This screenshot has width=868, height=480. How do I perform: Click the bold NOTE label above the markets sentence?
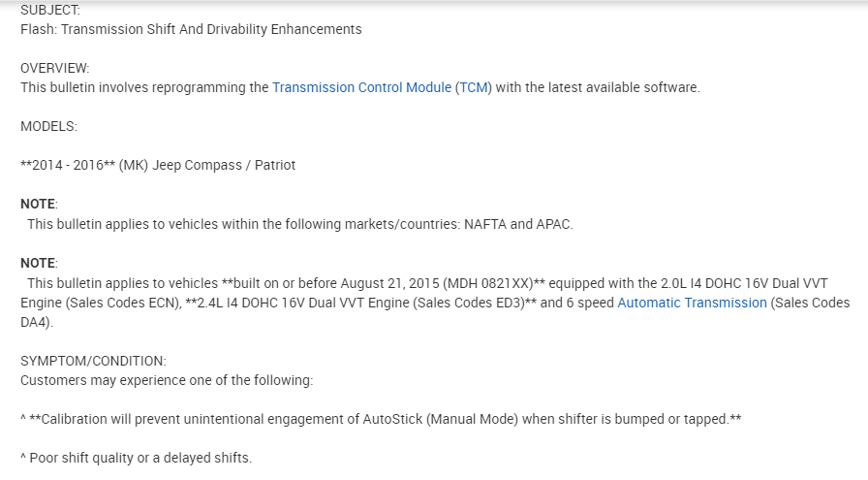click(x=39, y=204)
